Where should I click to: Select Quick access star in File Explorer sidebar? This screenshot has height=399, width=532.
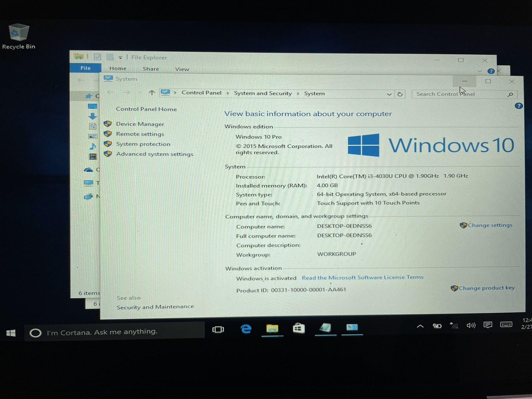[88, 96]
